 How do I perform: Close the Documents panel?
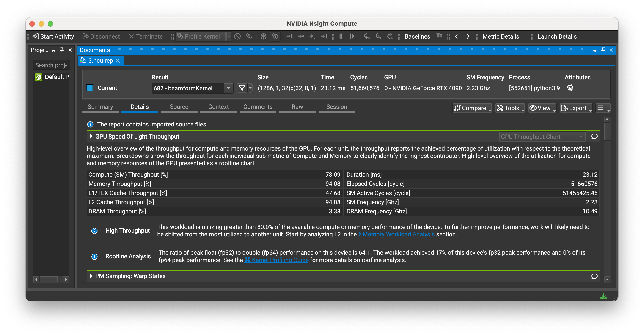click(611, 50)
